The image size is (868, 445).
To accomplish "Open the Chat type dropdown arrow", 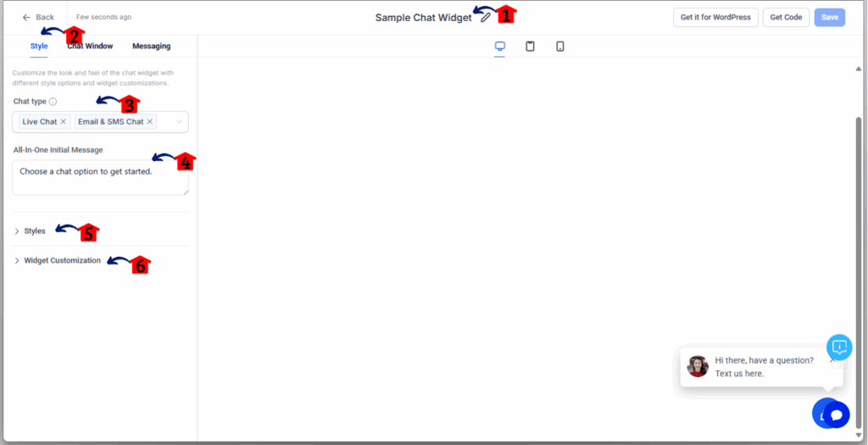I will pyautogui.click(x=180, y=122).
